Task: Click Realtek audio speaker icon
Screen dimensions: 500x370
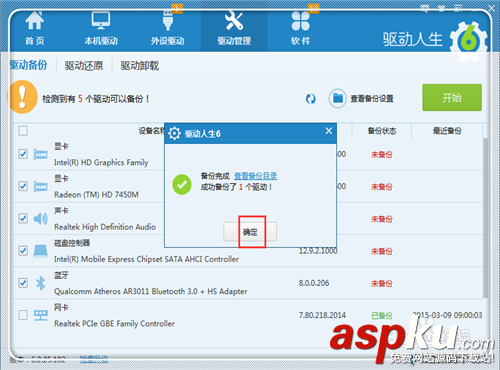Action: click(41, 219)
